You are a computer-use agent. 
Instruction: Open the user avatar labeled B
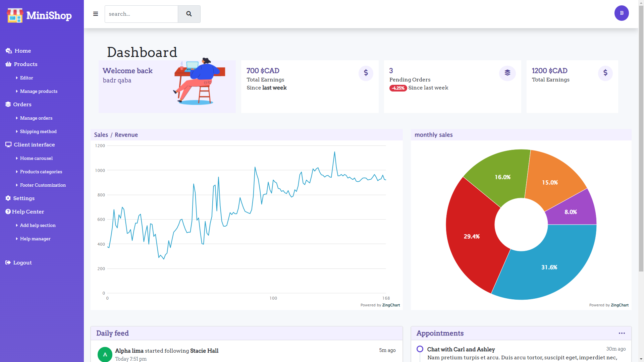click(x=622, y=13)
